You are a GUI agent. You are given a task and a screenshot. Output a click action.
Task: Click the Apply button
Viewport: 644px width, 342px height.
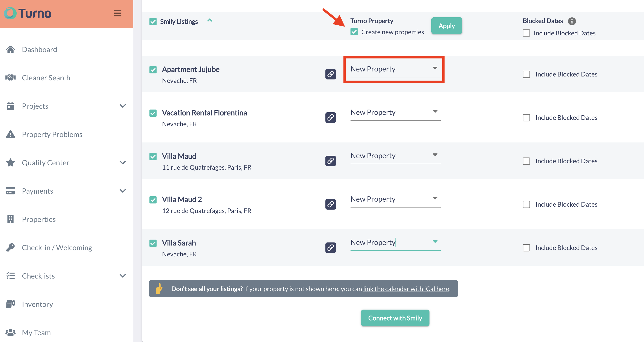[447, 26]
